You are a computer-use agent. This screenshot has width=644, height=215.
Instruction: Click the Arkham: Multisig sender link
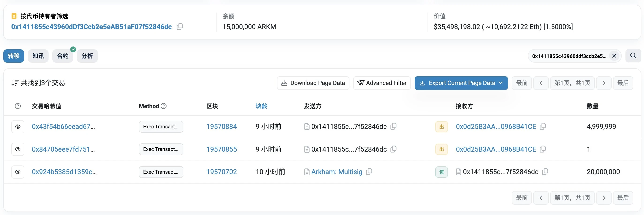pyautogui.click(x=337, y=172)
